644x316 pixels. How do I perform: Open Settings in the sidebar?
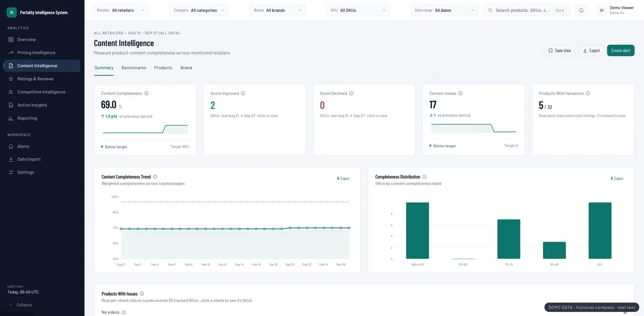click(x=42, y=172)
